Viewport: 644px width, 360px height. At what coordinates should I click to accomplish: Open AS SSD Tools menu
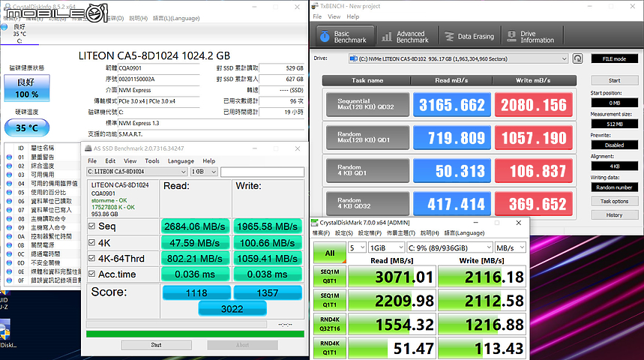click(152, 160)
